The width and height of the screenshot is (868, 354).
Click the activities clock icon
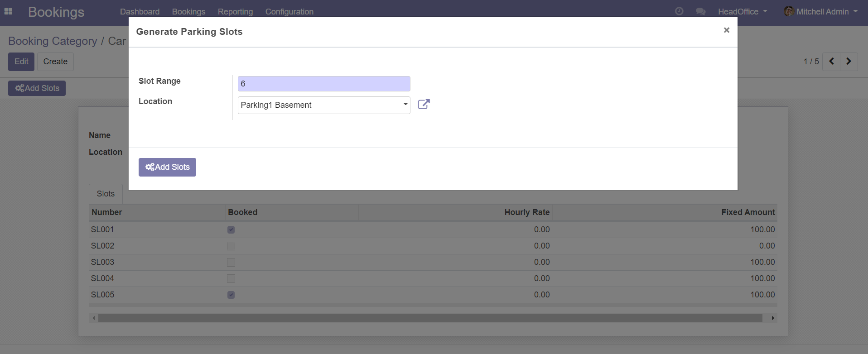point(679,11)
